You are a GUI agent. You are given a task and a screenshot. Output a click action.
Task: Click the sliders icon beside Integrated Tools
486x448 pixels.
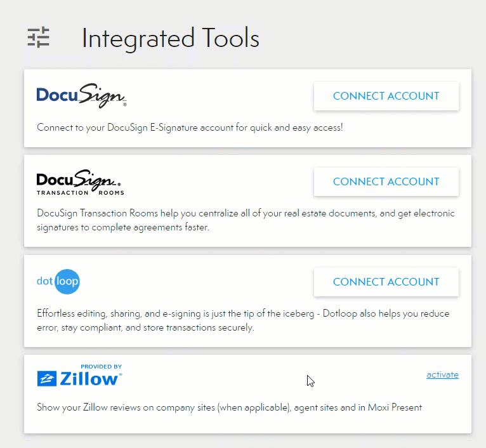(38, 38)
